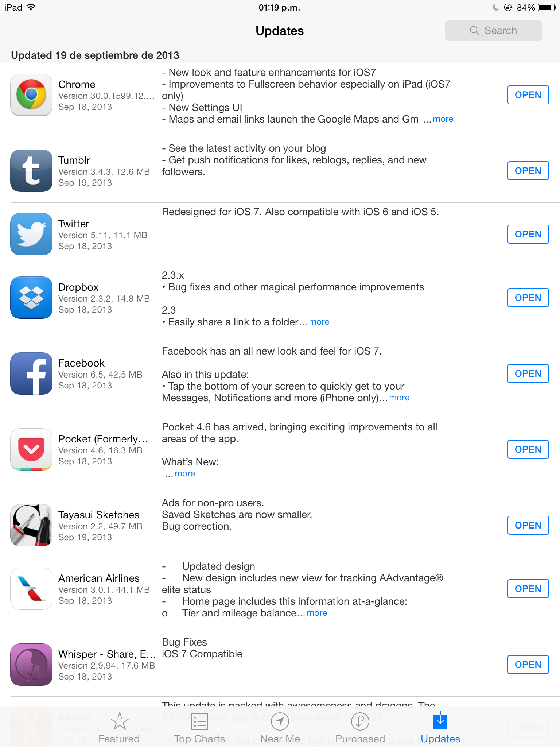Expand Chrome release notes with more

tap(443, 119)
